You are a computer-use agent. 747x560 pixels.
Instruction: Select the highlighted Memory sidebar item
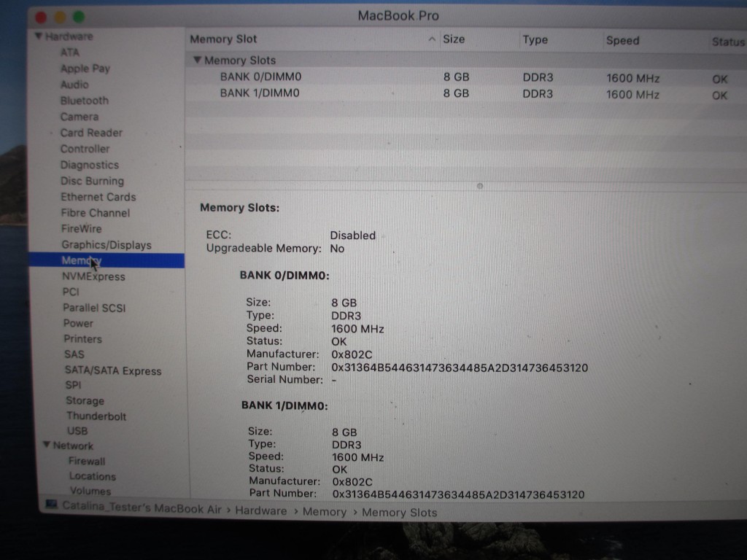click(107, 260)
